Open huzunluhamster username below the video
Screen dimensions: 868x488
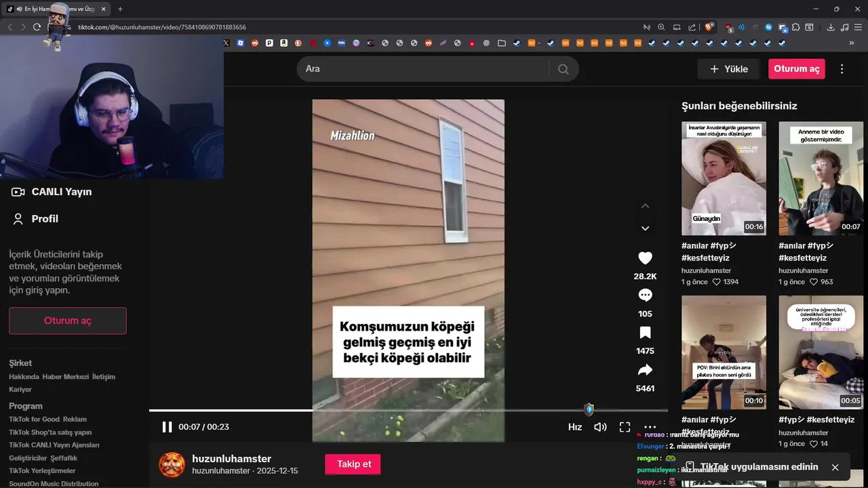click(x=231, y=459)
